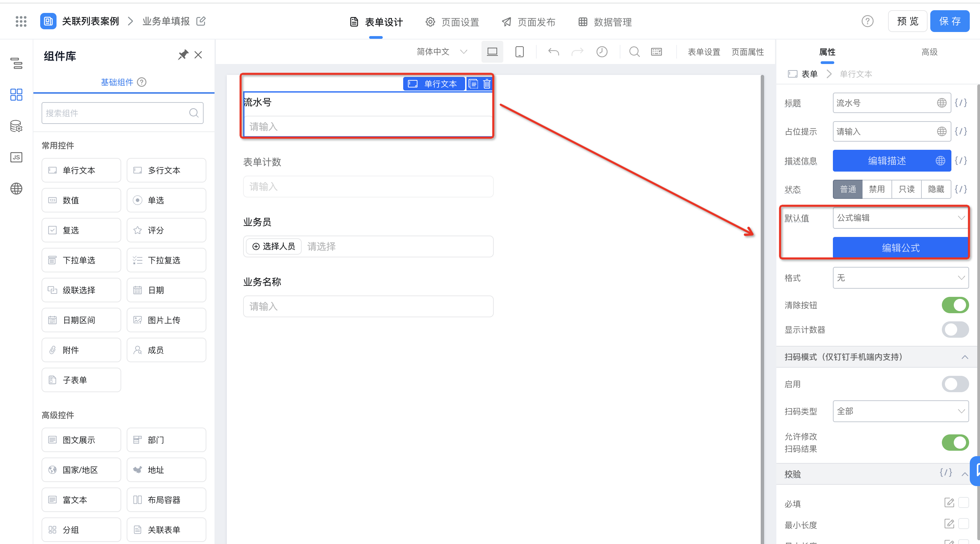Select the 表单设计 tab

tap(376, 22)
